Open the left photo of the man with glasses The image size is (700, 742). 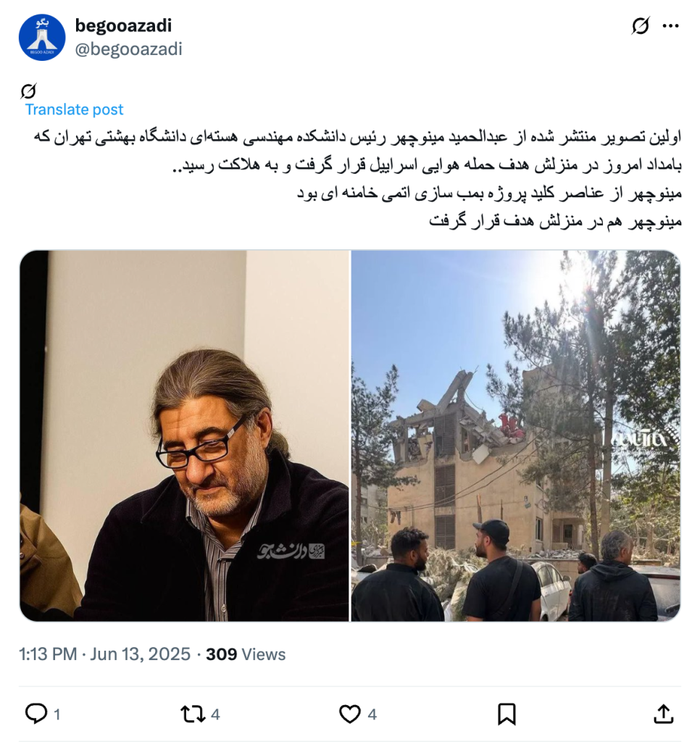point(184,435)
